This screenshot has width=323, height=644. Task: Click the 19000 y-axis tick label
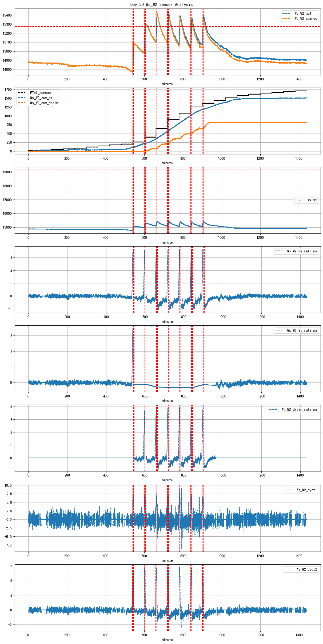pos(7,172)
